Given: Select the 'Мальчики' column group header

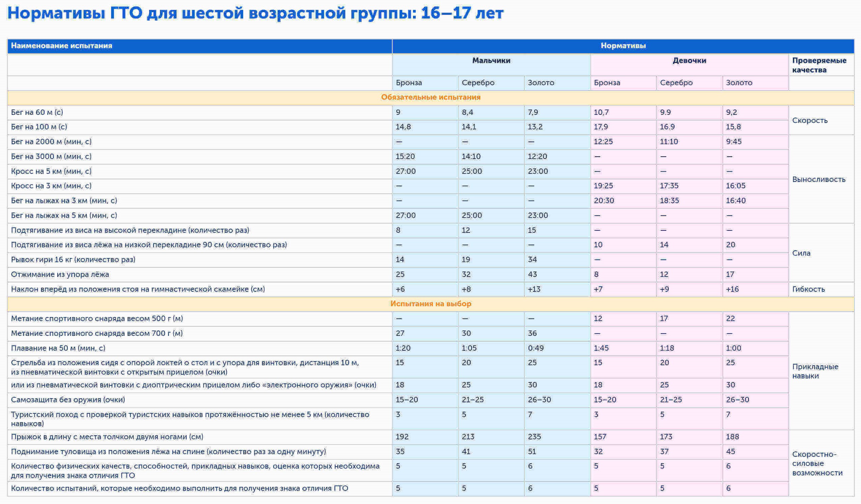Looking at the screenshot, I should coord(491,61).
